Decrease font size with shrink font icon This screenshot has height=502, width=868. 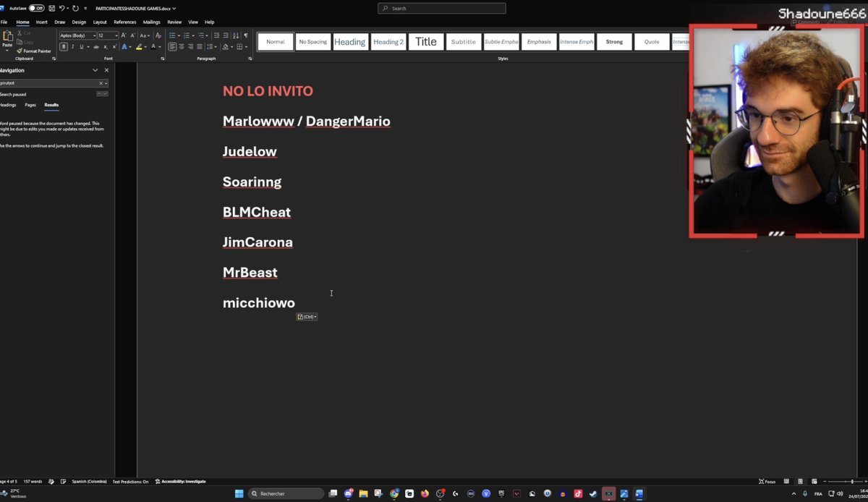tap(132, 35)
